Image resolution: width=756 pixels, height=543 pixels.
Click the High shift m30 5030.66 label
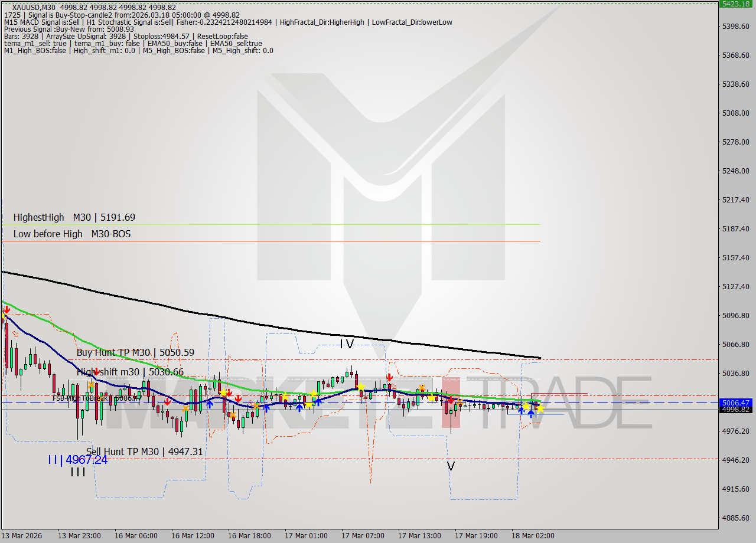[x=130, y=372]
